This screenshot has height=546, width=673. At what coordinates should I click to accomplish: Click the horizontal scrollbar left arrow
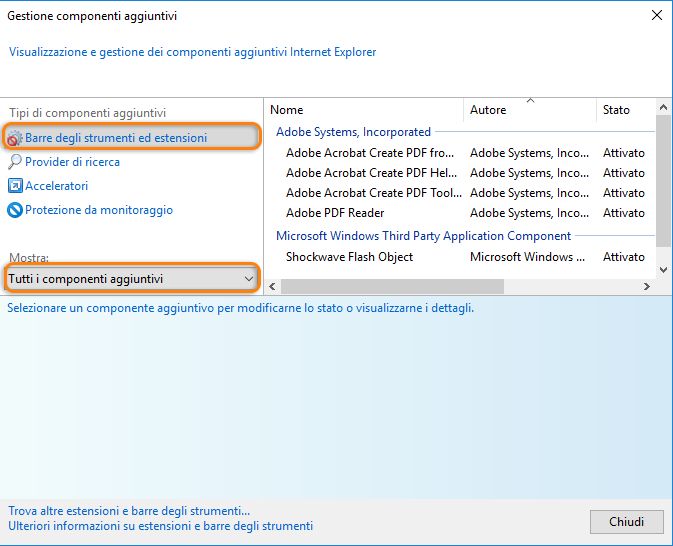tap(274, 287)
